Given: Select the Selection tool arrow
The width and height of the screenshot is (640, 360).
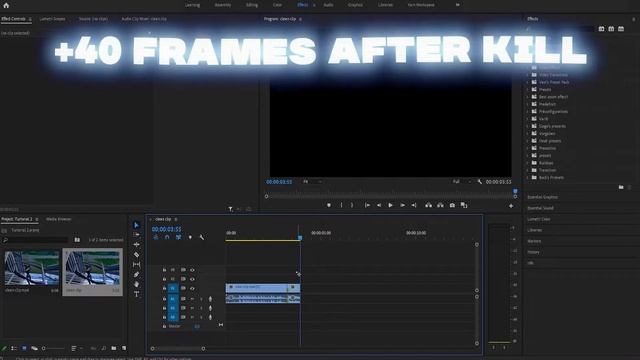Looking at the screenshot, I should (136, 225).
